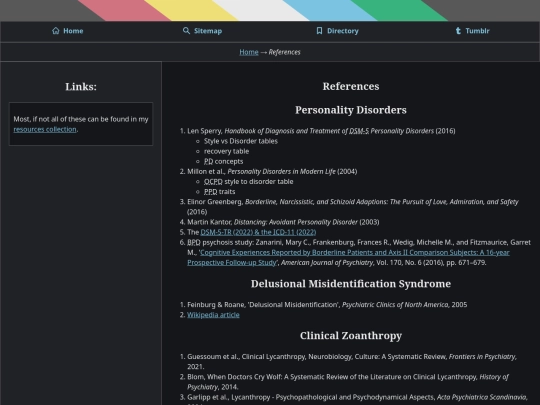Click the Guessoum et al. reference entry
Screen dimensions: 540x405
pos(352,362)
